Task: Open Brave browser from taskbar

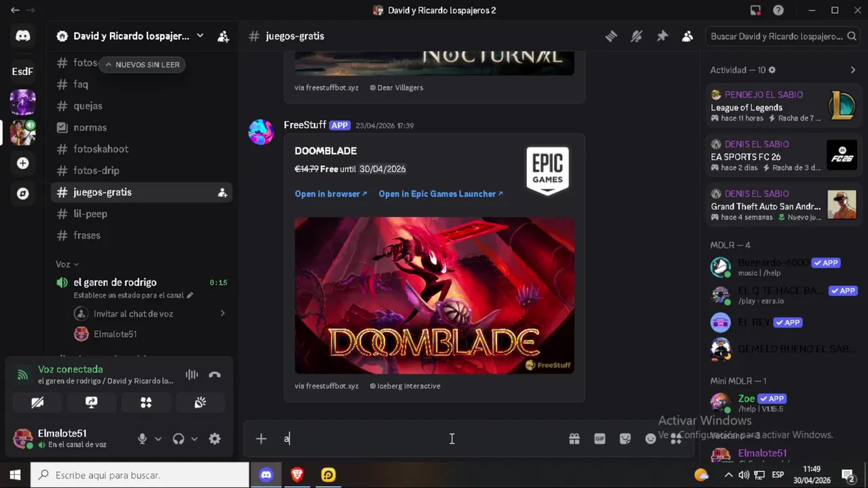Action: pos(297,475)
